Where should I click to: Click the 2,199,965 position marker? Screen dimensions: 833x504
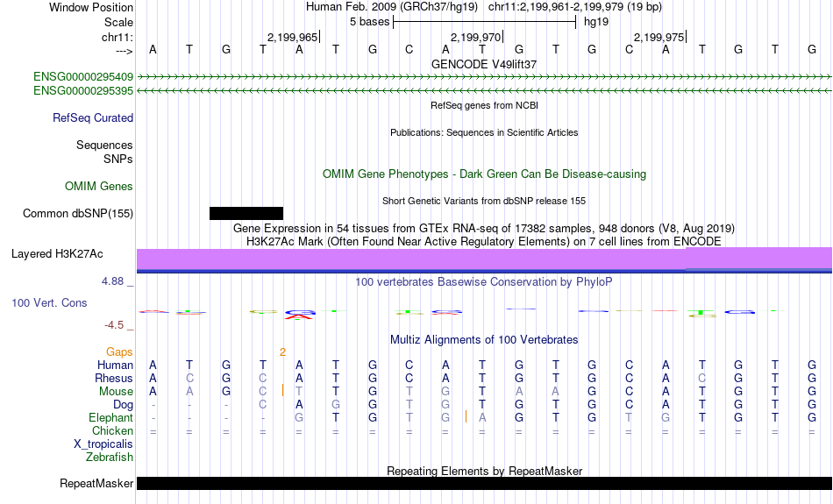(292, 37)
